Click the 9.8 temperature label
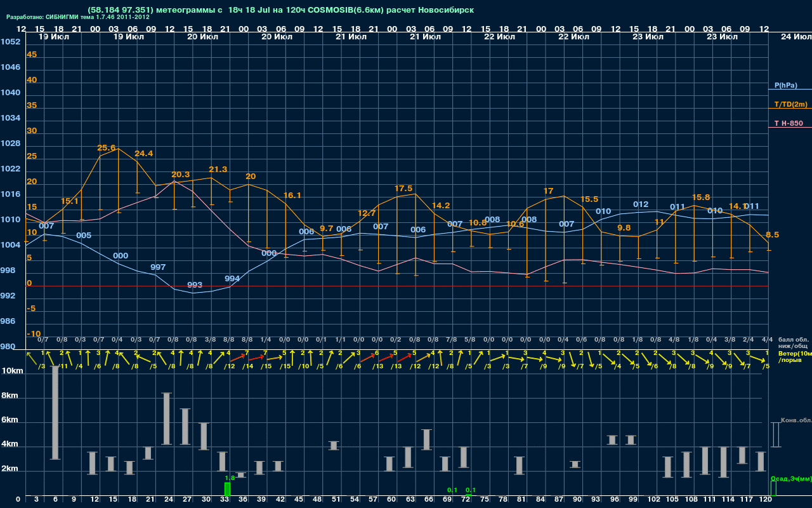This screenshot has width=812, height=508. (624, 228)
